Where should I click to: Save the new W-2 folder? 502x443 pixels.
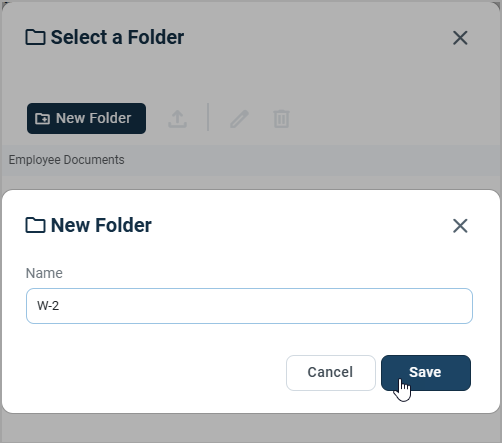[426, 373]
